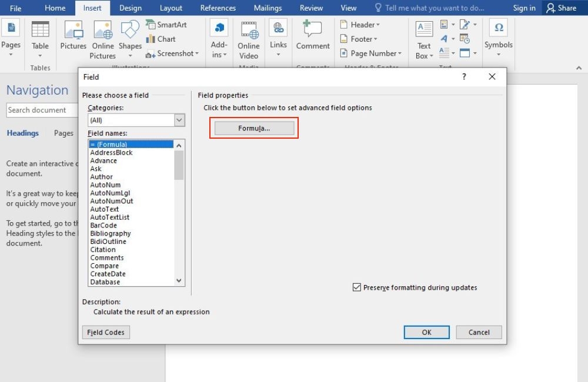Cancel the Field dialog
The width and height of the screenshot is (588, 382).
[479, 332]
